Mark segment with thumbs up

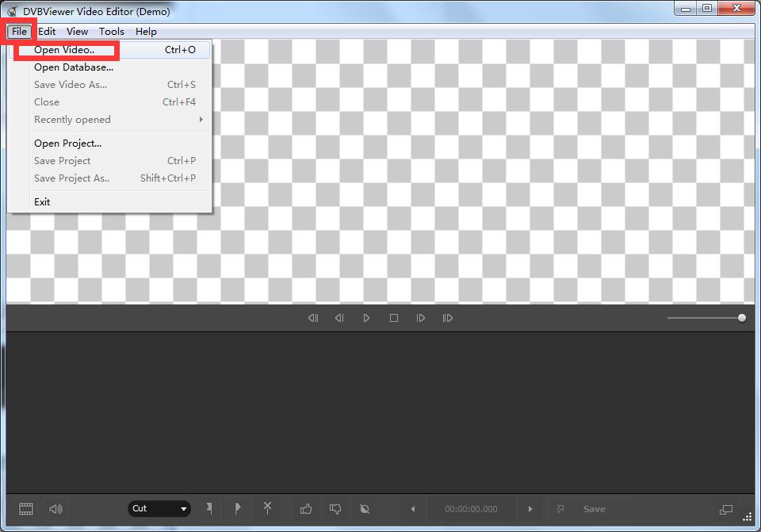coord(306,509)
